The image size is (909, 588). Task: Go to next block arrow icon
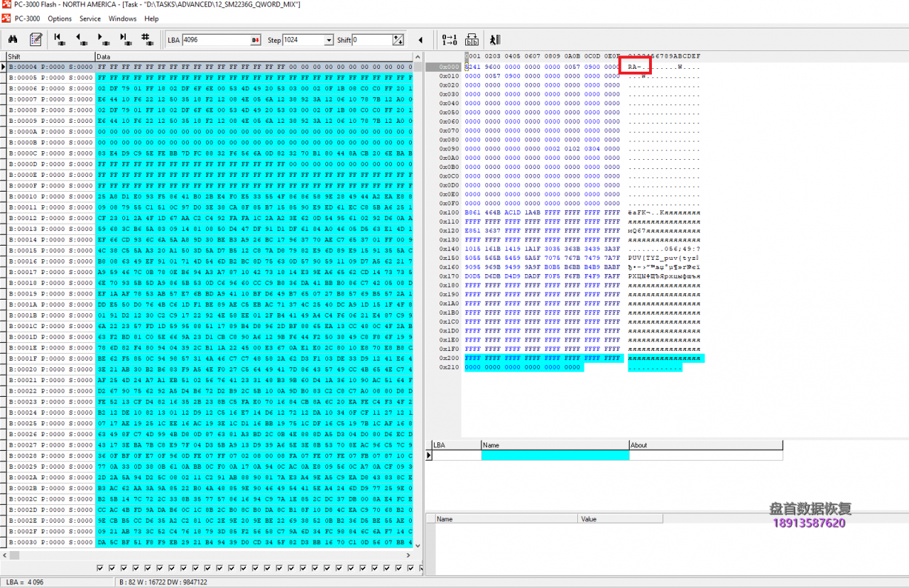(x=103, y=40)
